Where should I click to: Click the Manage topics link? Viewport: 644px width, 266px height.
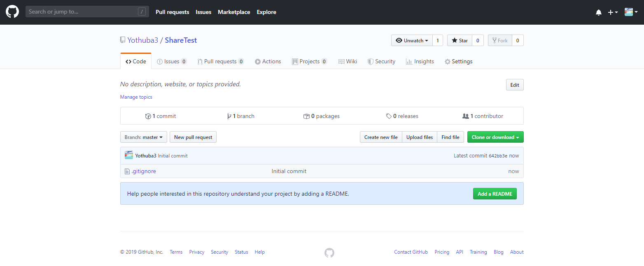click(x=136, y=97)
